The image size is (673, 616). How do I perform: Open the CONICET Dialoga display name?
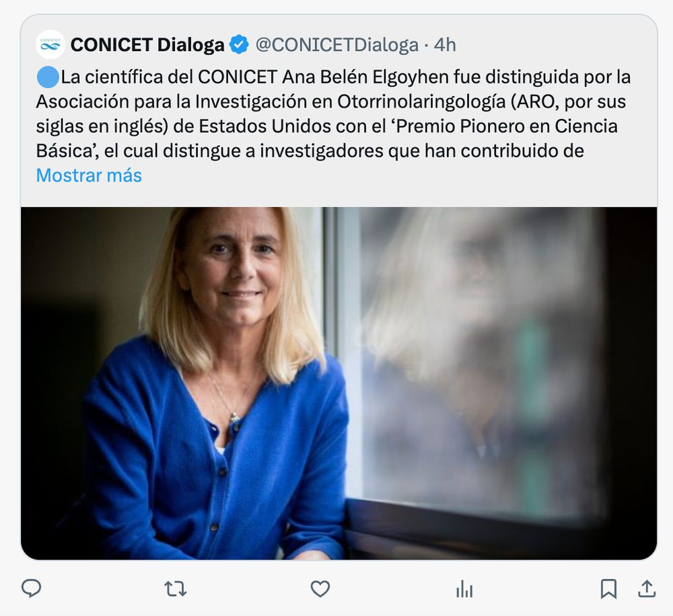pyautogui.click(x=147, y=44)
